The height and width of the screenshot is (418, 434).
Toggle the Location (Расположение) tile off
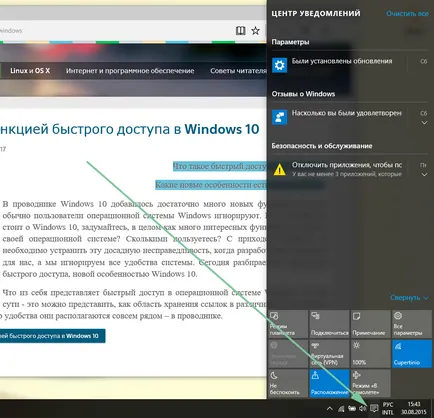click(329, 383)
